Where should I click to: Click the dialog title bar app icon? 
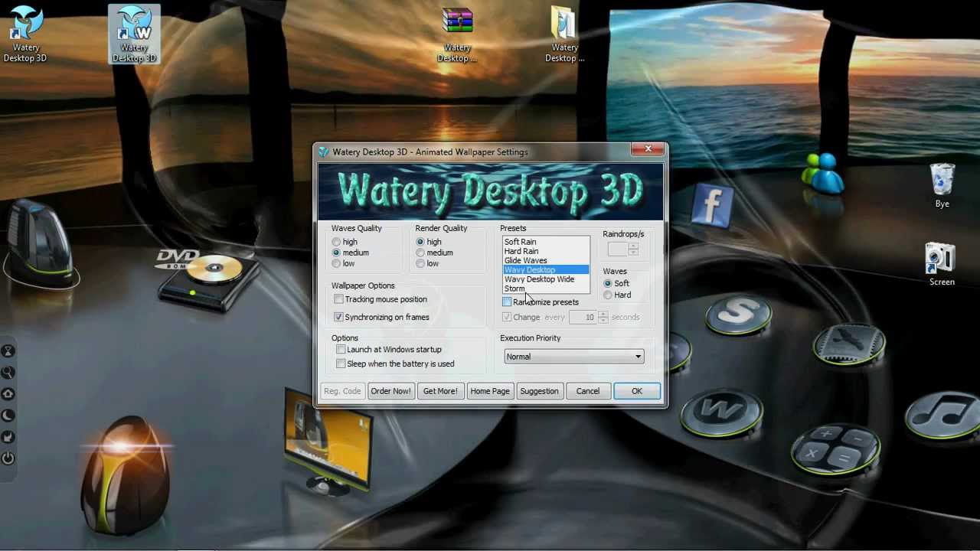click(324, 152)
